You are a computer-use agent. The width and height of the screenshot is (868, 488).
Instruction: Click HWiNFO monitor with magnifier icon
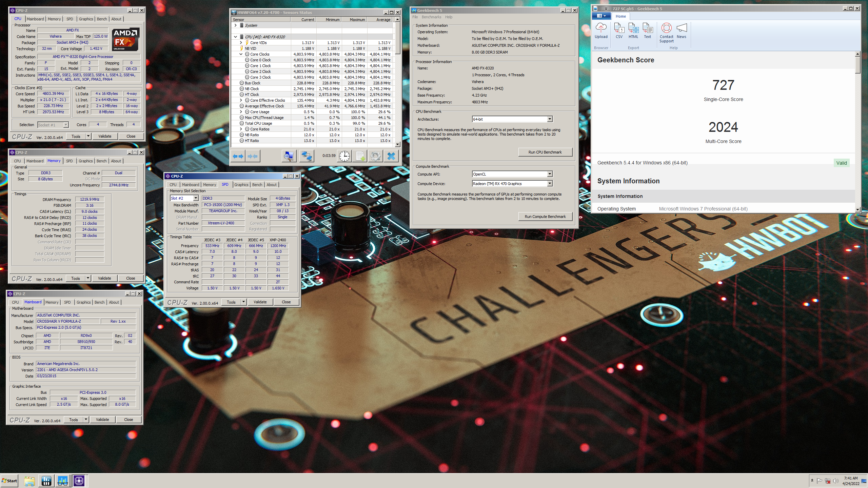(289, 156)
